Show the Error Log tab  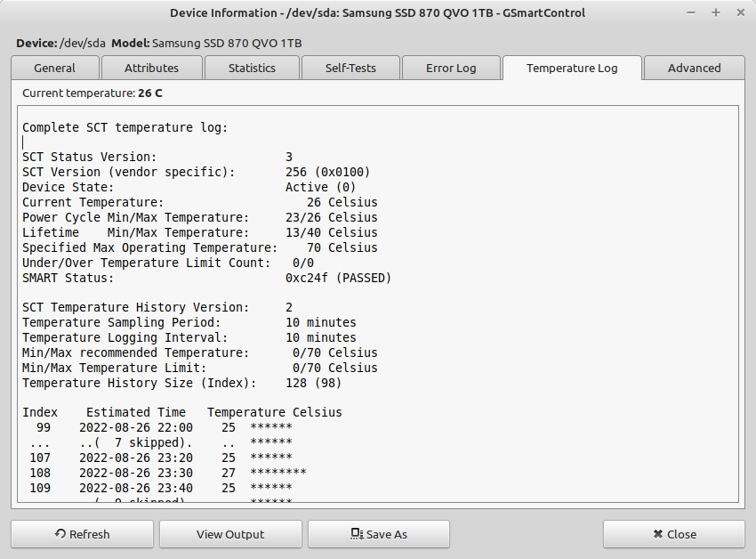tap(451, 68)
